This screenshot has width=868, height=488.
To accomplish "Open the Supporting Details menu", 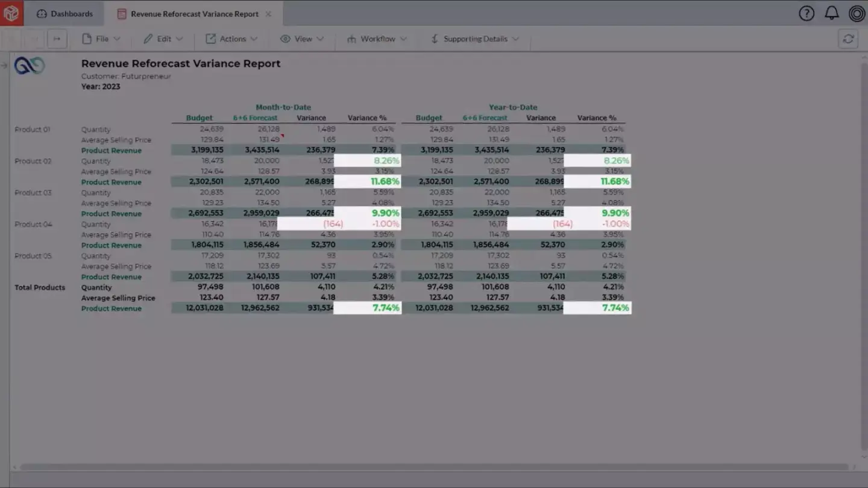I will pyautogui.click(x=475, y=39).
